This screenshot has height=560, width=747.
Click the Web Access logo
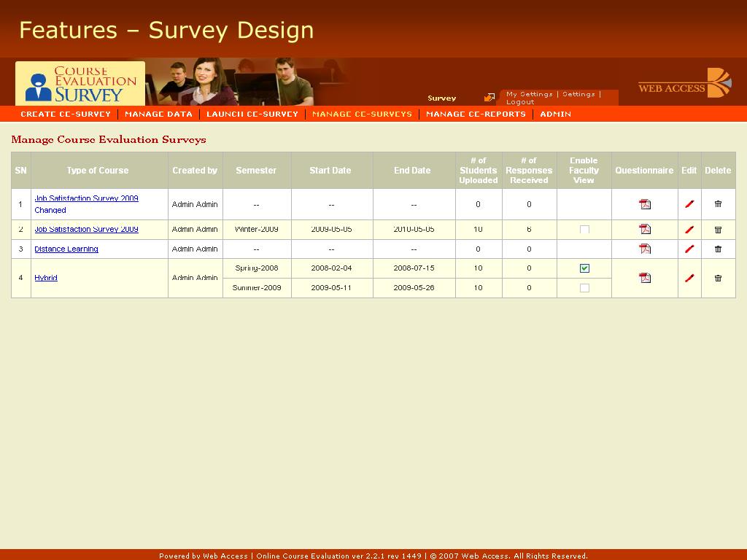(x=684, y=83)
